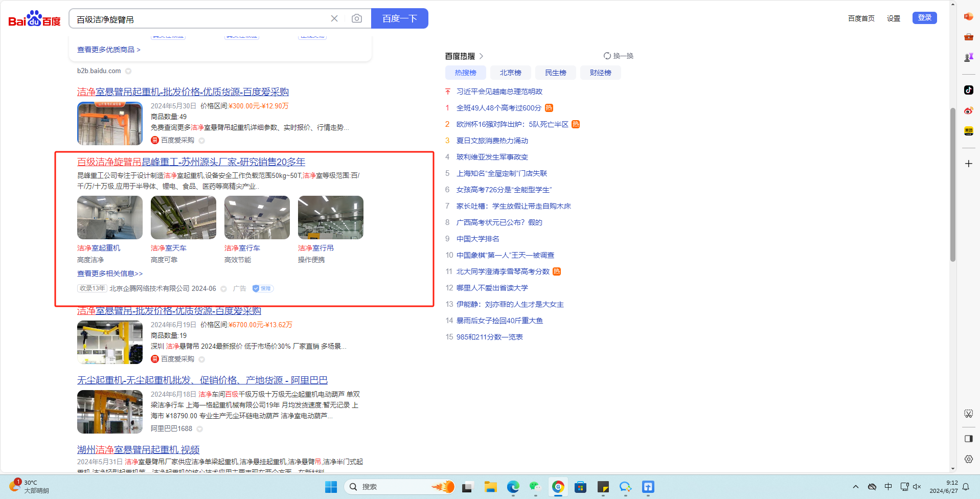The width and height of the screenshot is (980, 499).
Task: Switch to the 北京榜 tab
Action: 510,73
